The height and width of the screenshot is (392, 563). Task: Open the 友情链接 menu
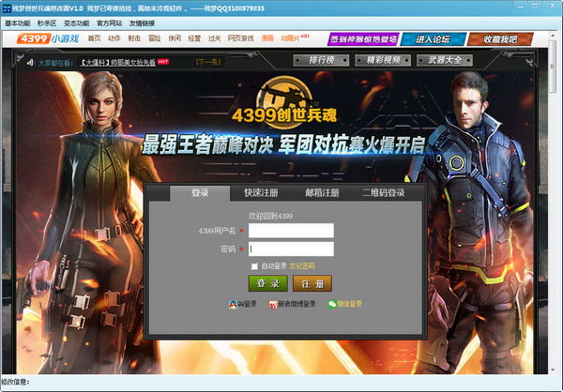(143, 23)
